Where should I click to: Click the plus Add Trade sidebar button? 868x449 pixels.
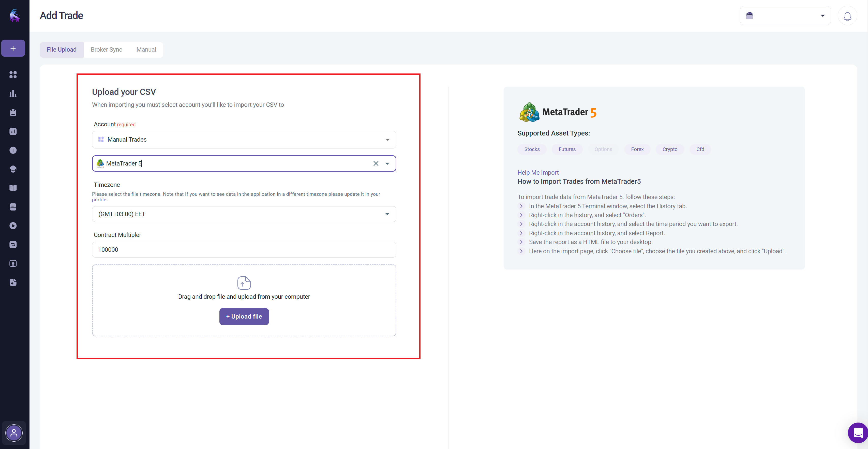(x=13, y=48)
